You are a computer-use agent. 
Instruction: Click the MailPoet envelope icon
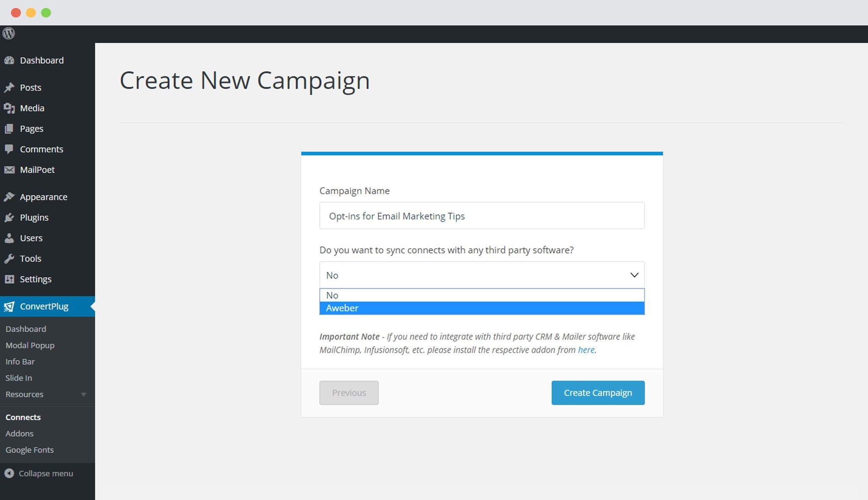pyautogui.click(x=9, y=170)
